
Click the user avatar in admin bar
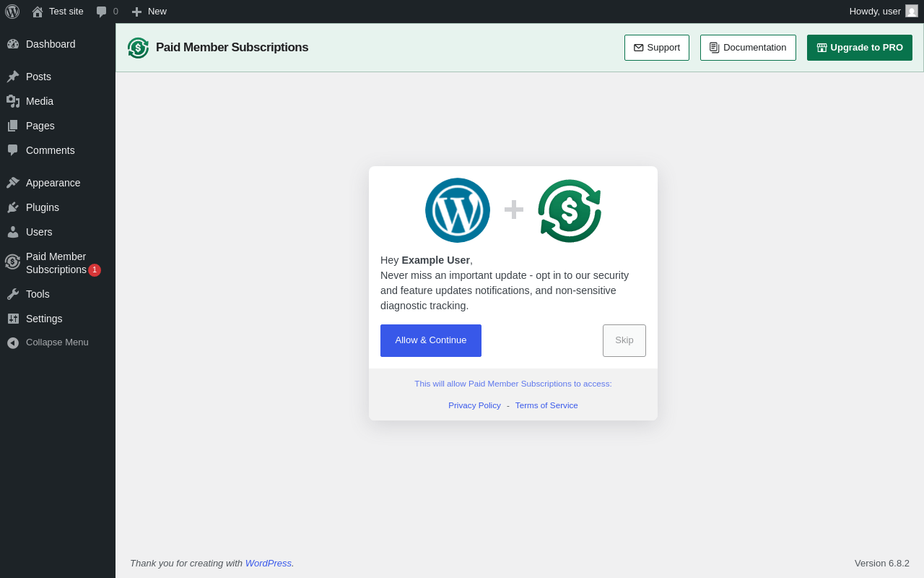(x=912, y=11)
